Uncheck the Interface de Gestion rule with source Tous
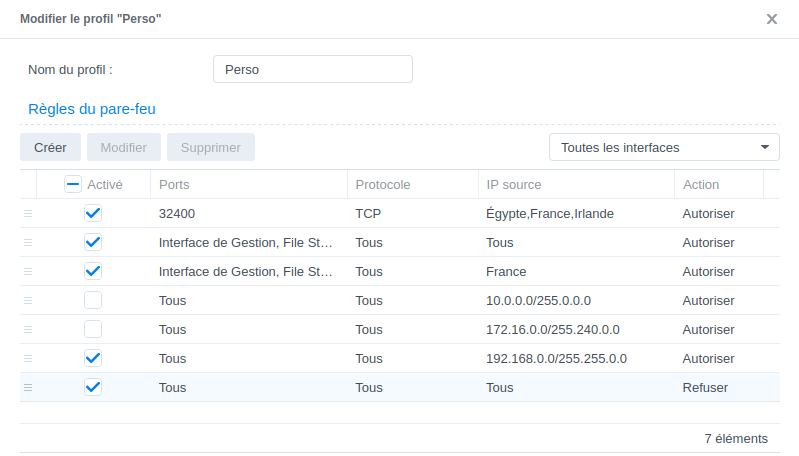The width and height of the screenshot is (799, 456). tap(93, 242)
